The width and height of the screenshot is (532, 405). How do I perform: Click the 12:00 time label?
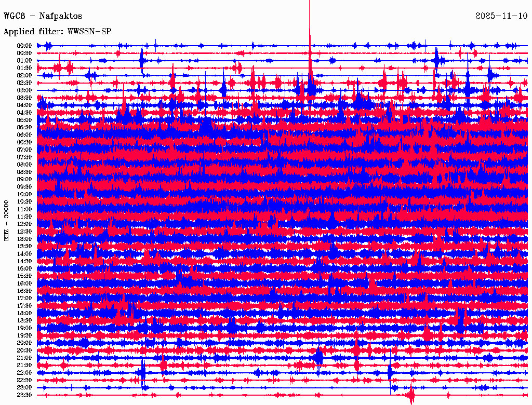pyautogui.click(x=24, y=224)
